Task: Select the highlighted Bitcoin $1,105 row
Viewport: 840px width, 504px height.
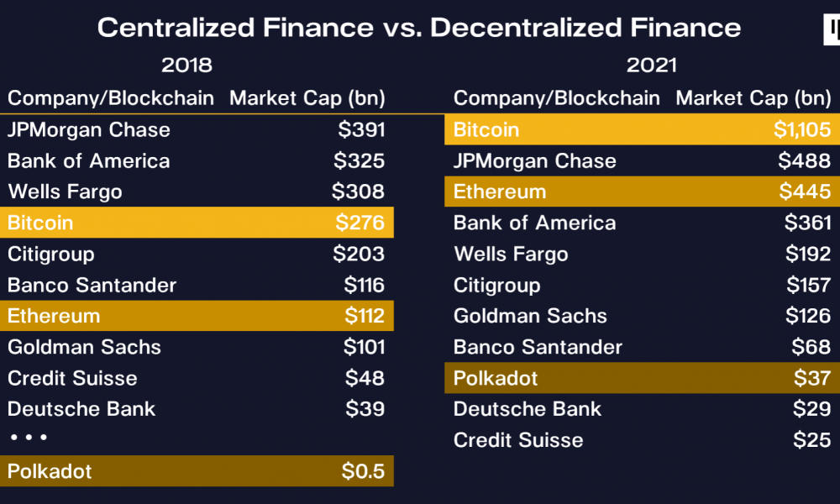Action: (643, 129)
